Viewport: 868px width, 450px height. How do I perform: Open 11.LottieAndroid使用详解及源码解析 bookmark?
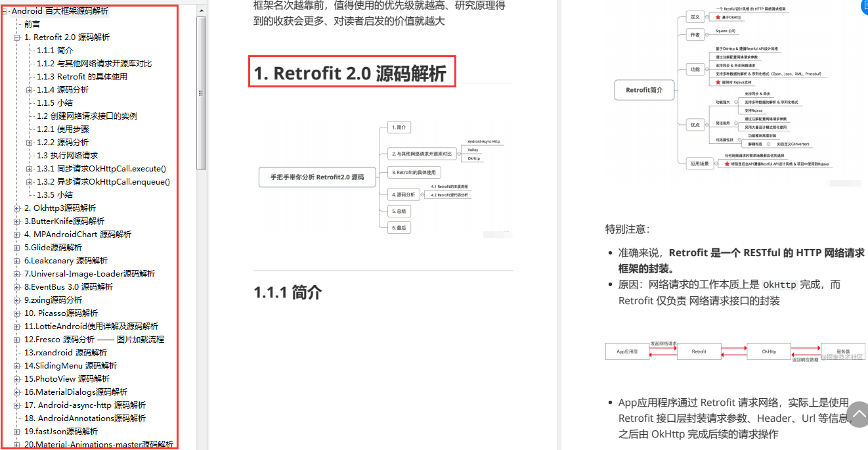(91, 326)
